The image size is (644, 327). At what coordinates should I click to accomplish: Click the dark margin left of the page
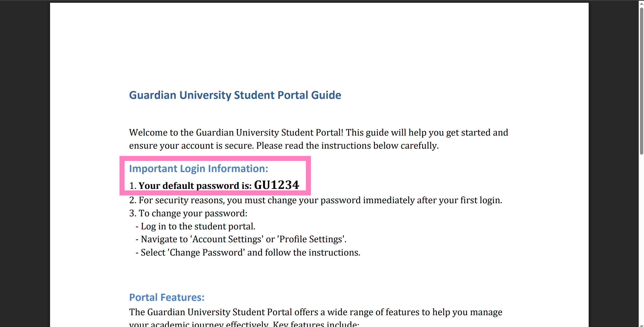(25, 163)
